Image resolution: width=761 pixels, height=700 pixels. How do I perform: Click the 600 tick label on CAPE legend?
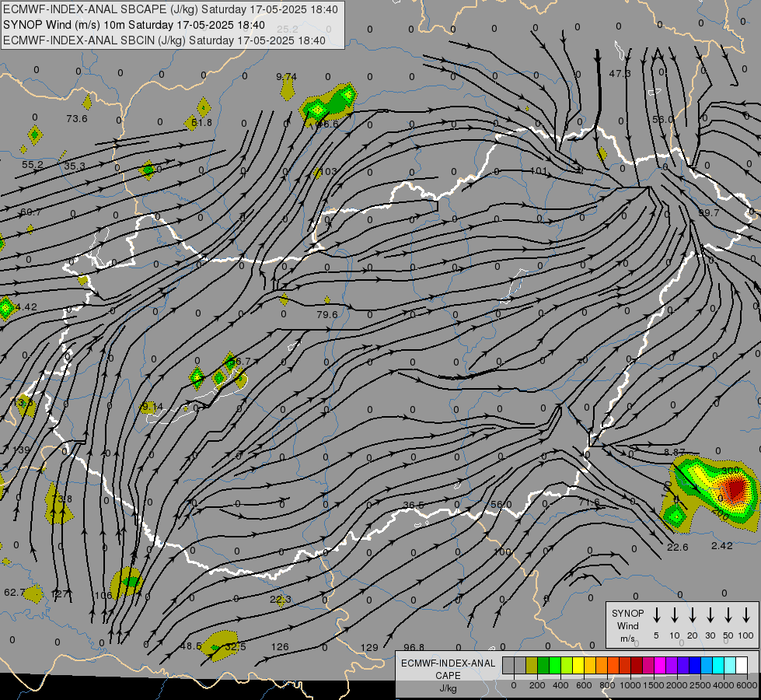[584, 685]
